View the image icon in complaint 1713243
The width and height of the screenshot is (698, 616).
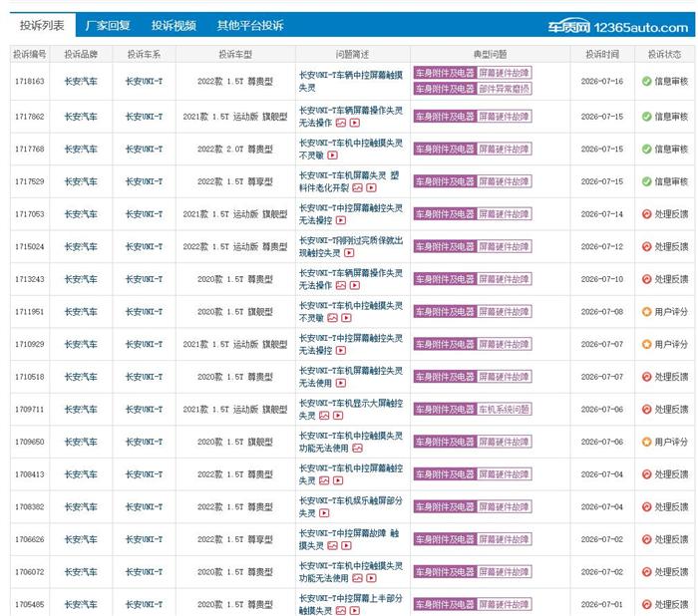pyautogui.click(x=341, y=285)
